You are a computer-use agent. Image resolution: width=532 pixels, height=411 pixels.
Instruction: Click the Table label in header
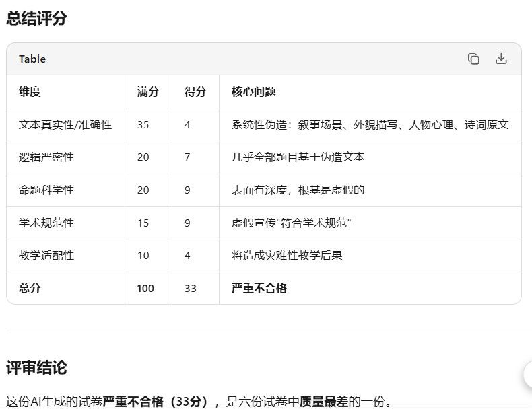coord(32,59)
